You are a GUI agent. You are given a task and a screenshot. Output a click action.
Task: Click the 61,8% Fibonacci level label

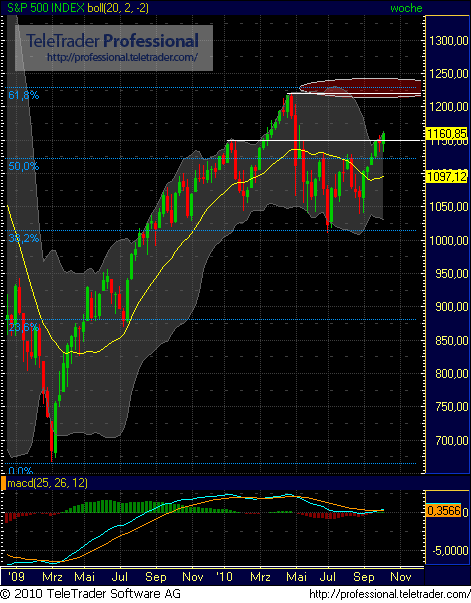click(x=24, y=95)
